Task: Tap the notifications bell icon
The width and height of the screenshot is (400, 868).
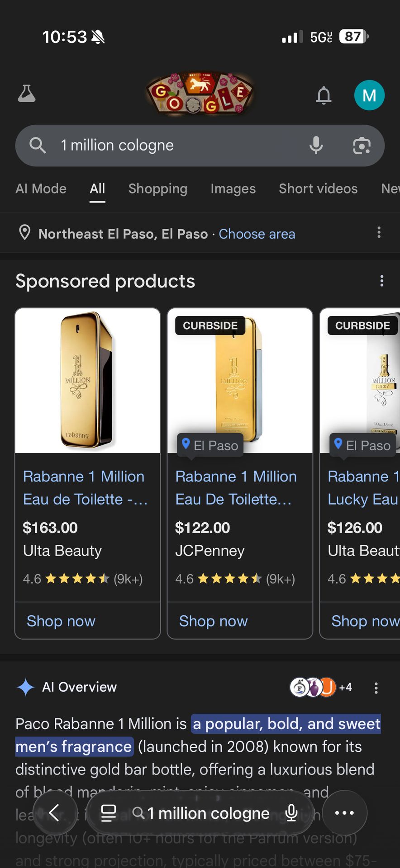Action: [324, 95]
